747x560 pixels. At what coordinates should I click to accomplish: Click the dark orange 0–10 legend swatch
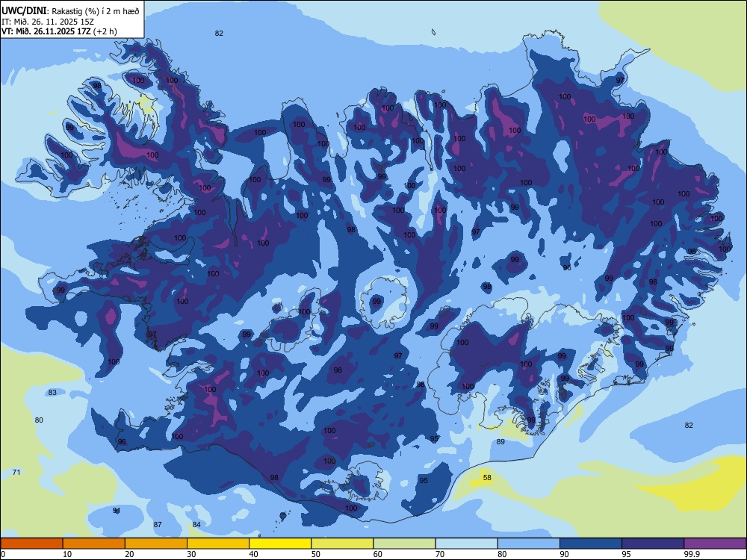[x=31, y=544]
